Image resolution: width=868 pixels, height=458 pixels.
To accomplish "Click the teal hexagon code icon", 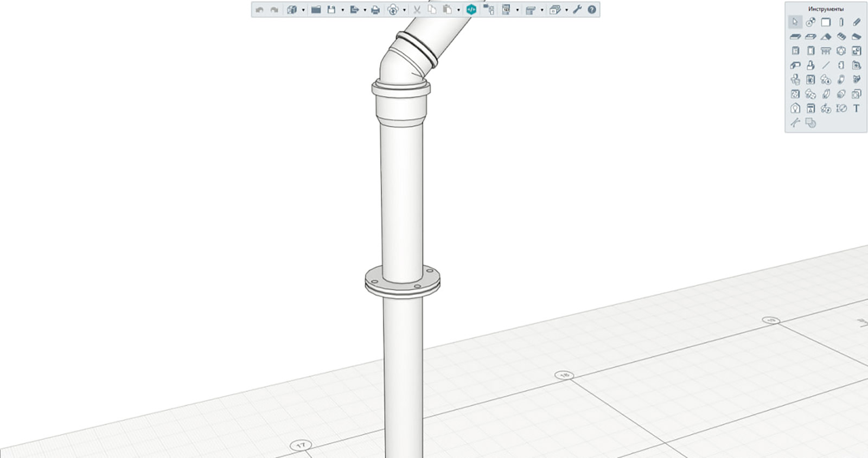I will point(471,10).
